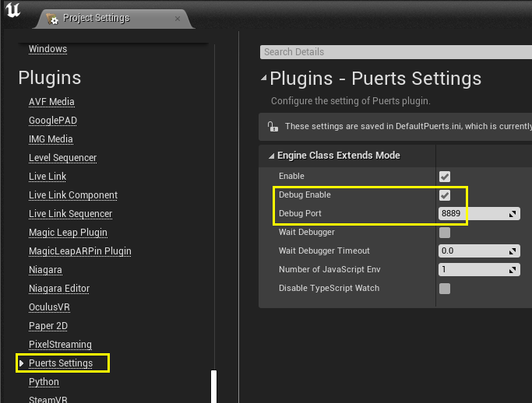Open Python plugin settings
532x403 pixels.
(x=44, y=382)
